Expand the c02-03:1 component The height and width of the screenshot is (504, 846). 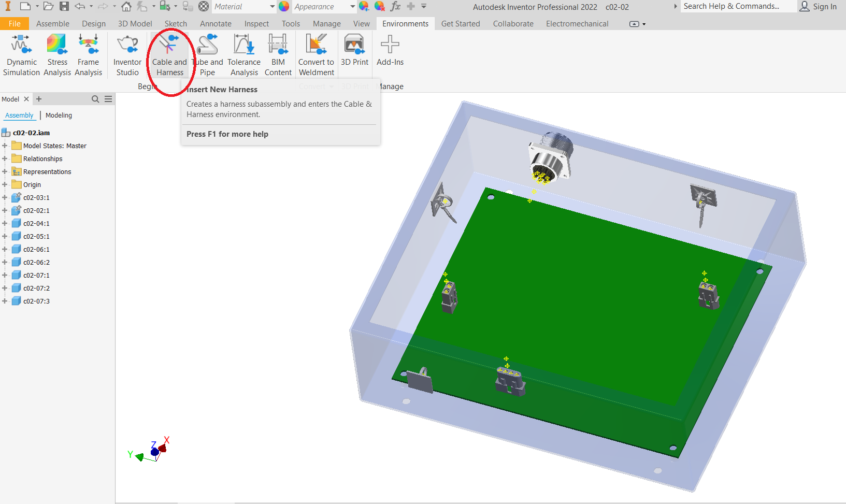click(x=5, y=197)
